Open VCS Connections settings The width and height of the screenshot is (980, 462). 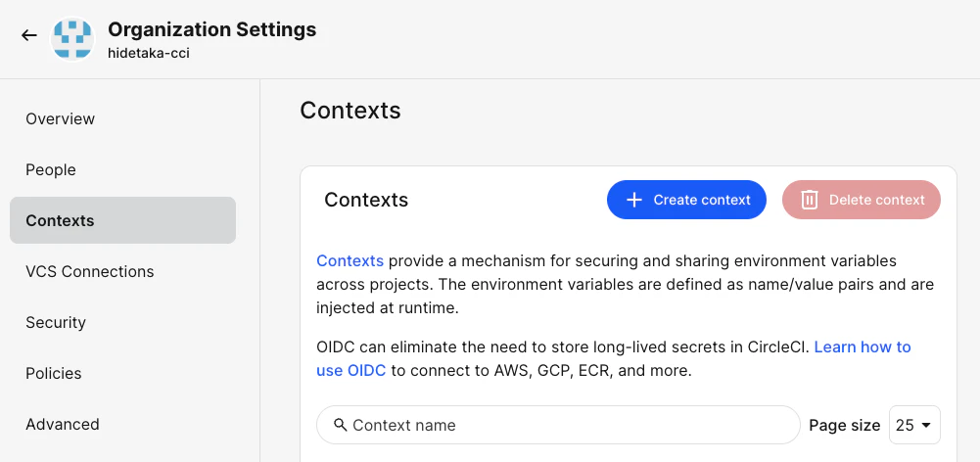(90, 271)
